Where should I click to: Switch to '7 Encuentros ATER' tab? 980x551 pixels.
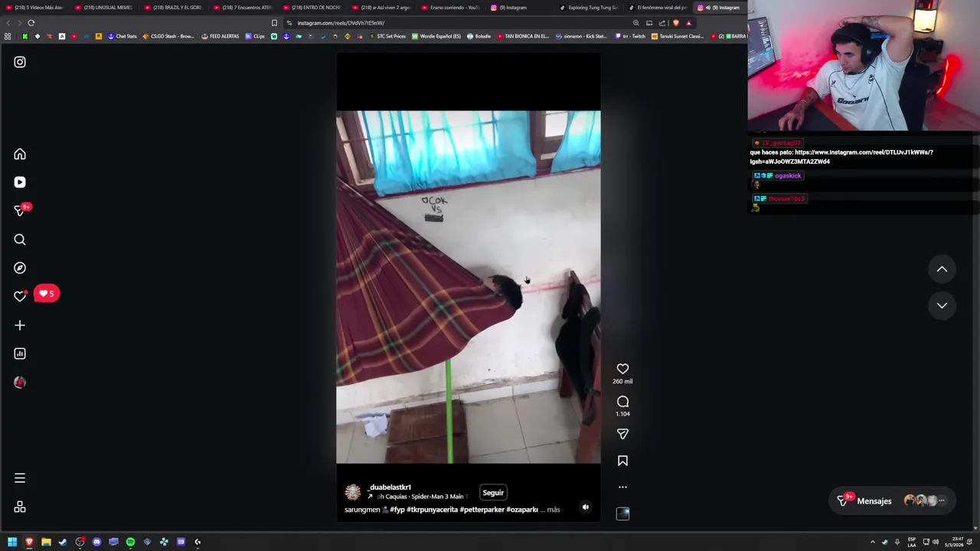click(242, 8)
